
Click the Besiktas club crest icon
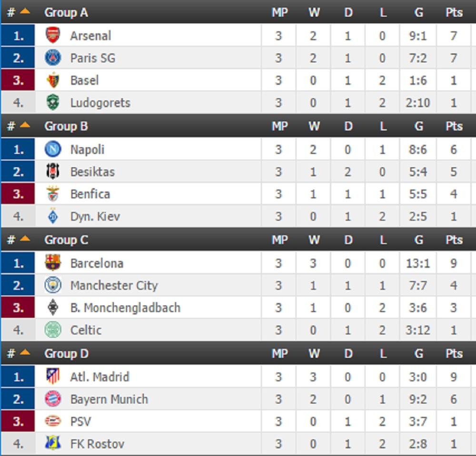53,172
